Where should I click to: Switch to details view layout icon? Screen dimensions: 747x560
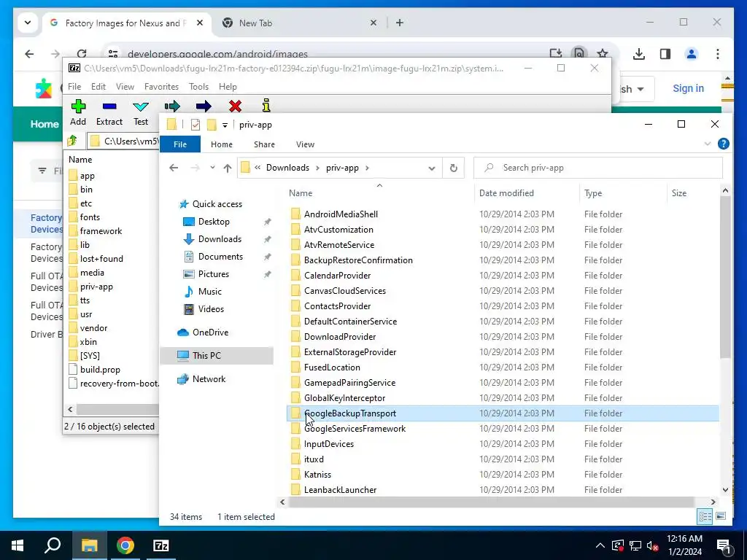[705, 516]
